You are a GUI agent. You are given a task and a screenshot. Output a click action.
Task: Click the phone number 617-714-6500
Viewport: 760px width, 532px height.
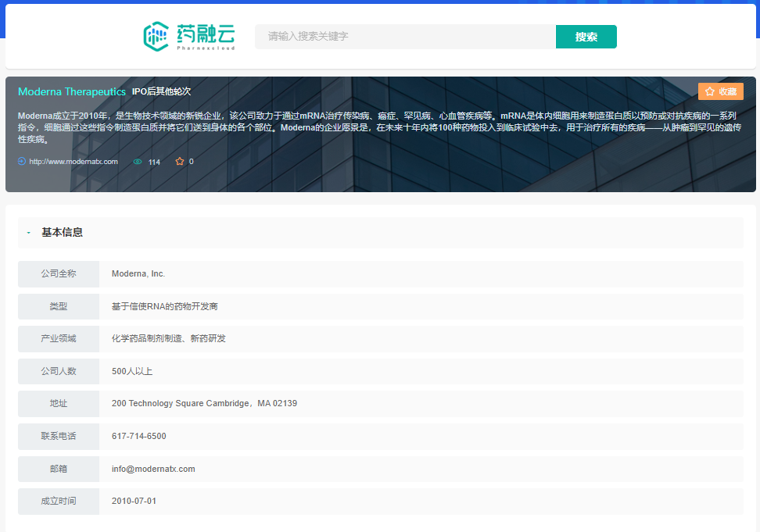pos(139,436)
